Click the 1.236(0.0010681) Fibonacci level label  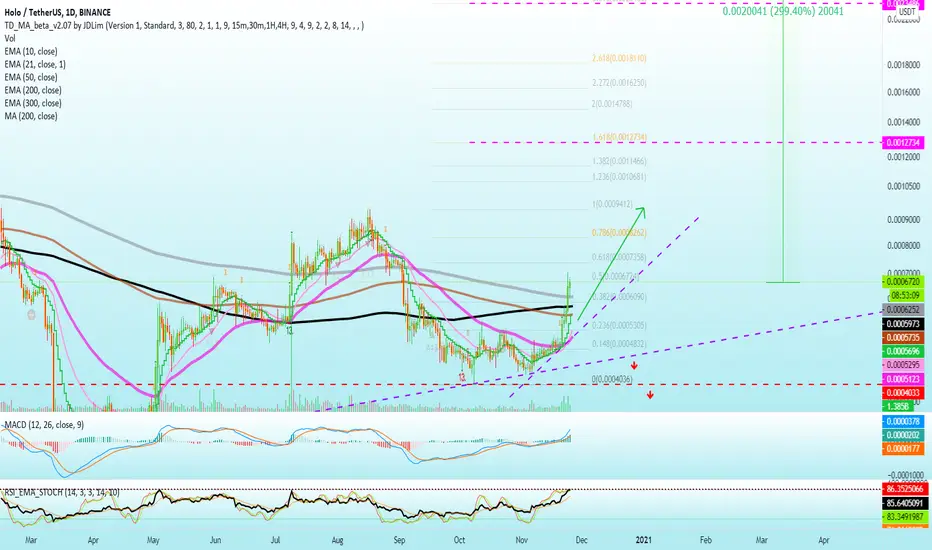[619, 177]
